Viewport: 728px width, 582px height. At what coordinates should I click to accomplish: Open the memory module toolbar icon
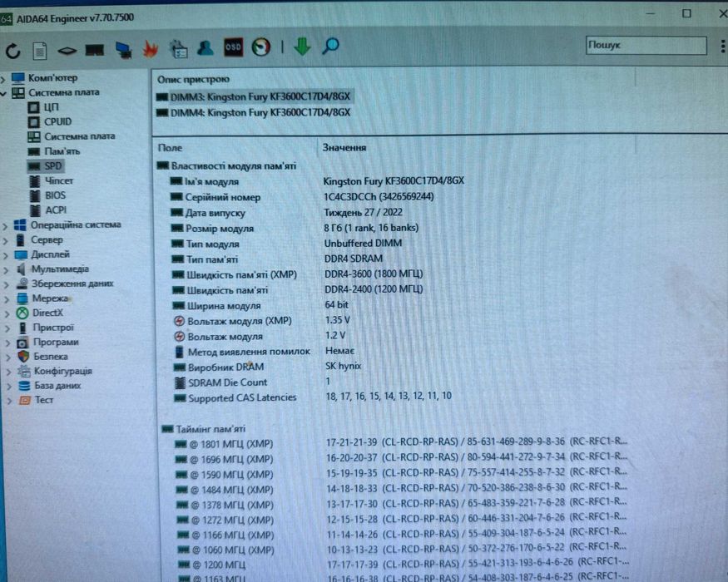click(95, 49)
